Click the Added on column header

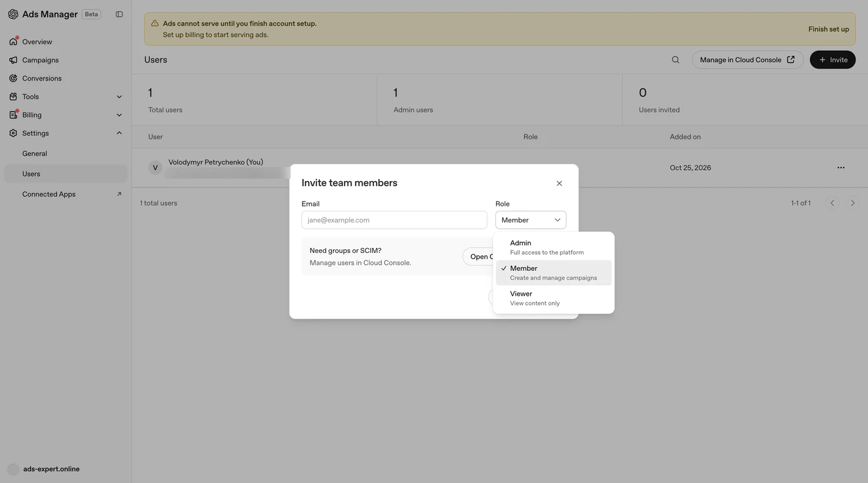point(685,136)
